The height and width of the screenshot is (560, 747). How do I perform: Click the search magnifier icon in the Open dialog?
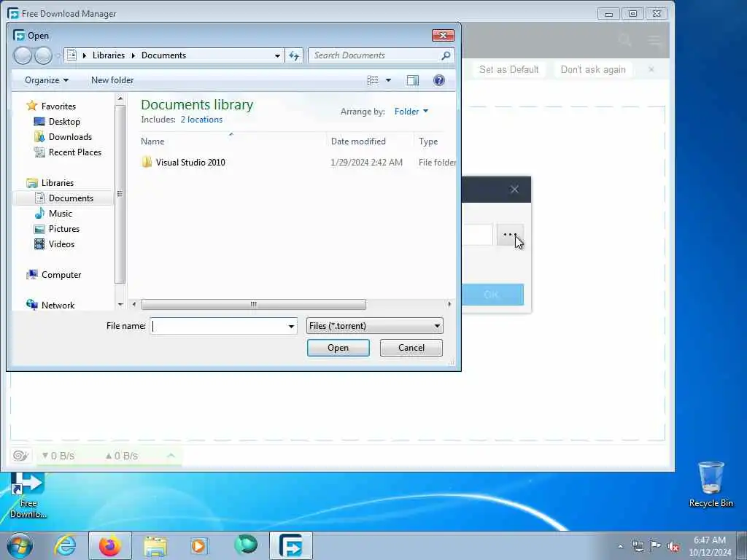pos(446,55)
